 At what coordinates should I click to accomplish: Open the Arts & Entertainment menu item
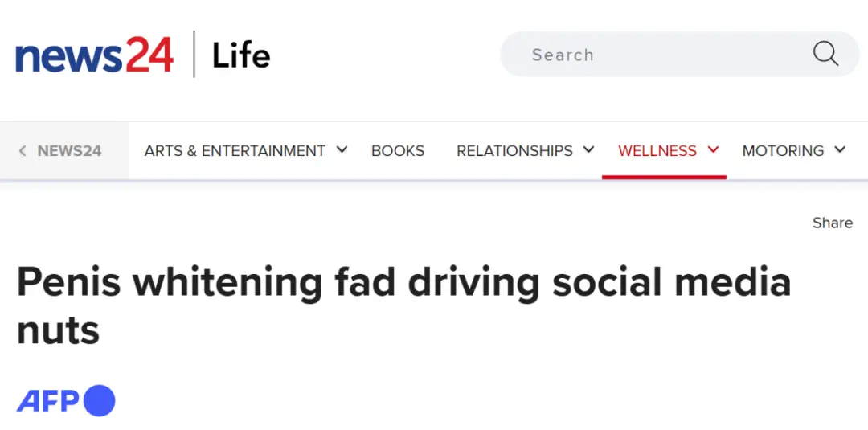[235, 151]
